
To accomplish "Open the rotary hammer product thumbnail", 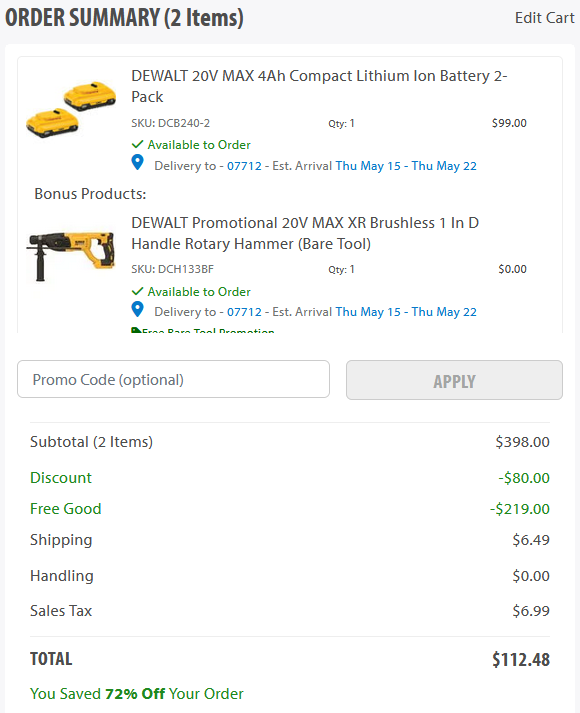I will 71,256.
